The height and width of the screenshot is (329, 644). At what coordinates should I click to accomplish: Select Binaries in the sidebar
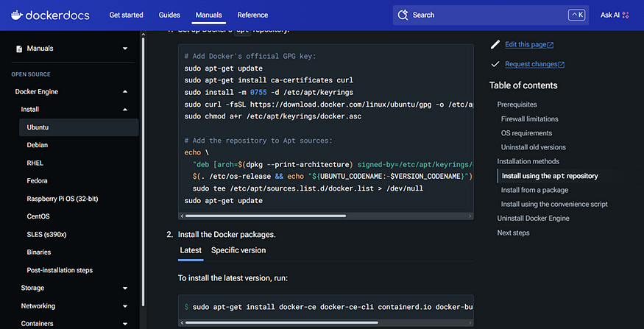(38, 252)
